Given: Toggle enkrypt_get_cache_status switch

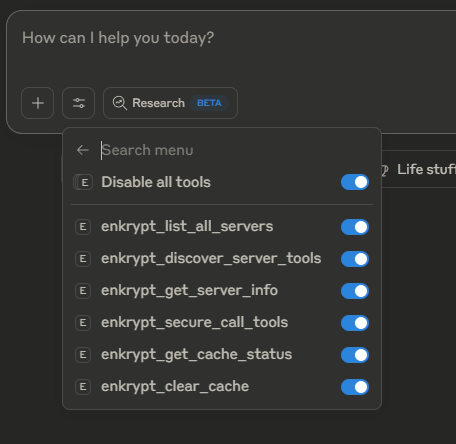Looking at the screenshot, I should (355, 355).
